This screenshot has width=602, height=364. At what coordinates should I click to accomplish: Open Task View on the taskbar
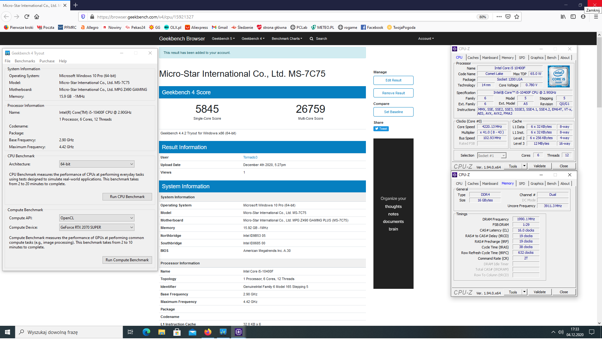[130, 332]
